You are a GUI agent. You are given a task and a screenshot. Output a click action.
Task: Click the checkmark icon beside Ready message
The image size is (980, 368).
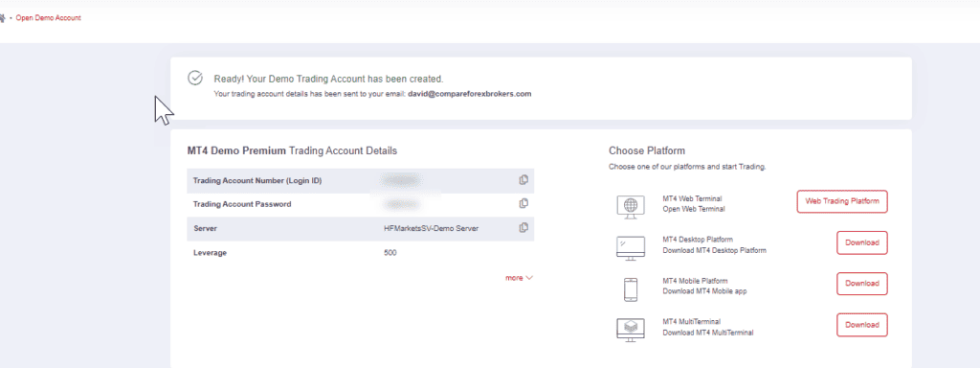coord(195,79)
